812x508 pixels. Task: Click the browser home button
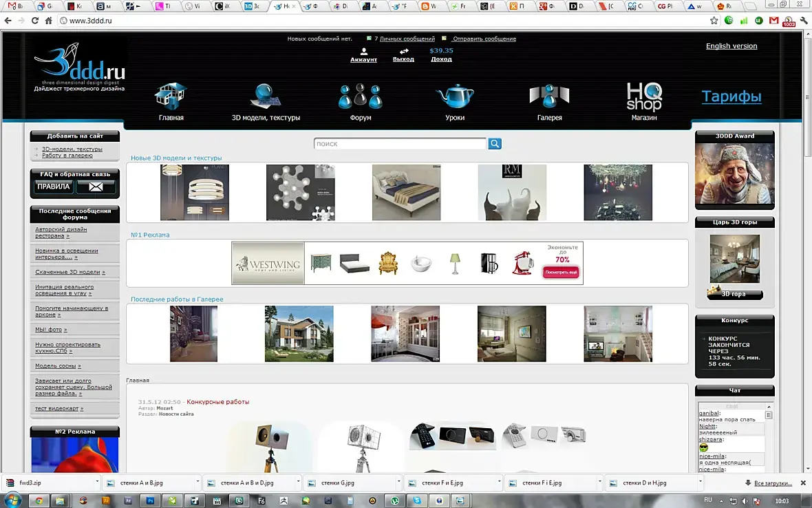[48, 21]
